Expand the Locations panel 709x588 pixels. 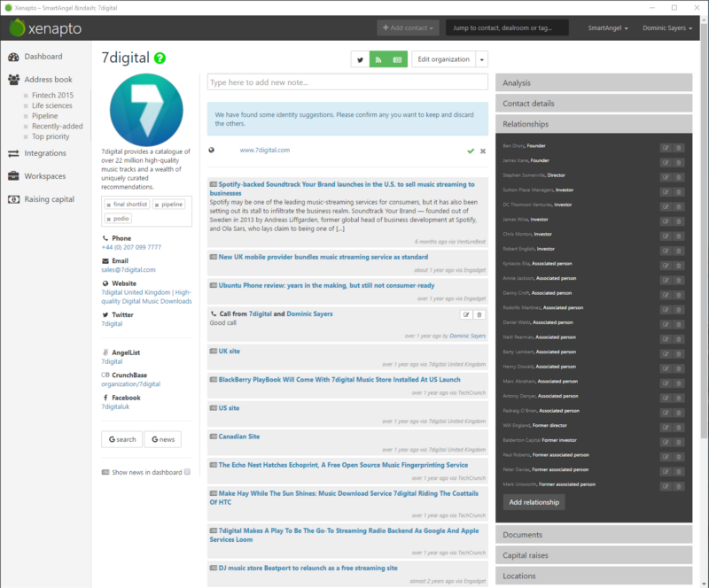594,576
